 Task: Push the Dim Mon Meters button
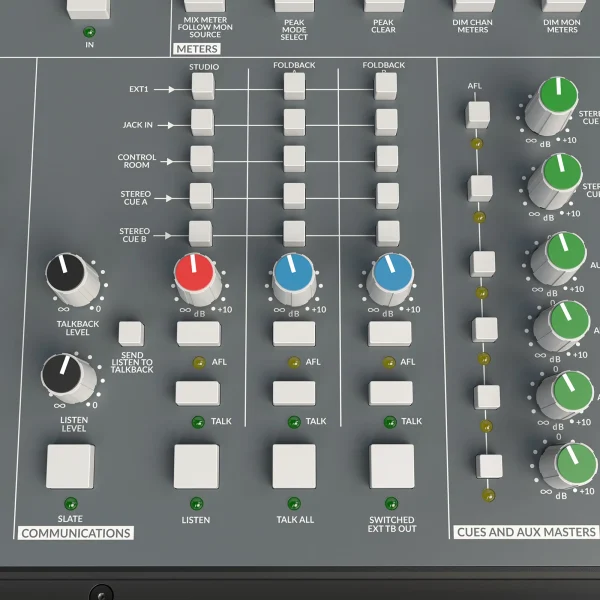[x=563, y=5]
